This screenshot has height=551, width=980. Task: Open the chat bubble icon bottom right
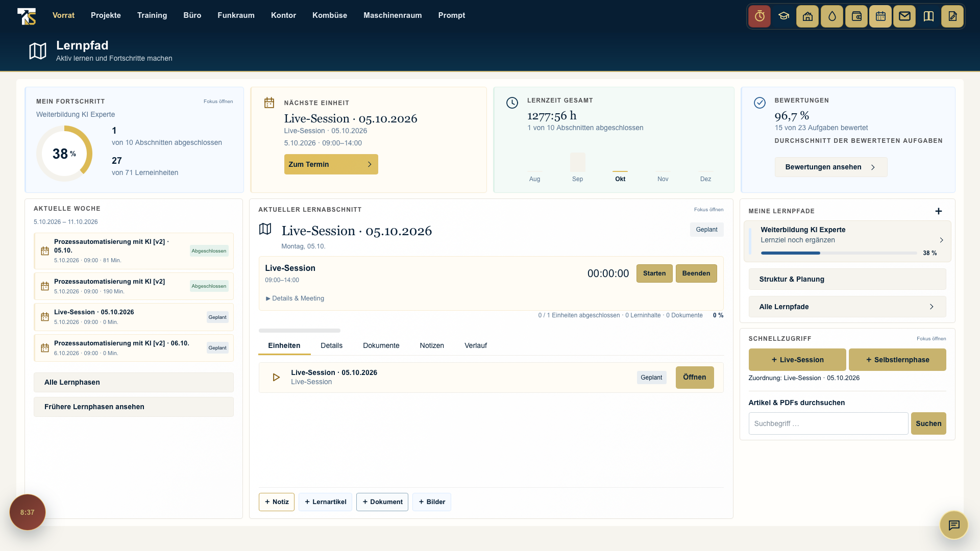pos(954,525)
